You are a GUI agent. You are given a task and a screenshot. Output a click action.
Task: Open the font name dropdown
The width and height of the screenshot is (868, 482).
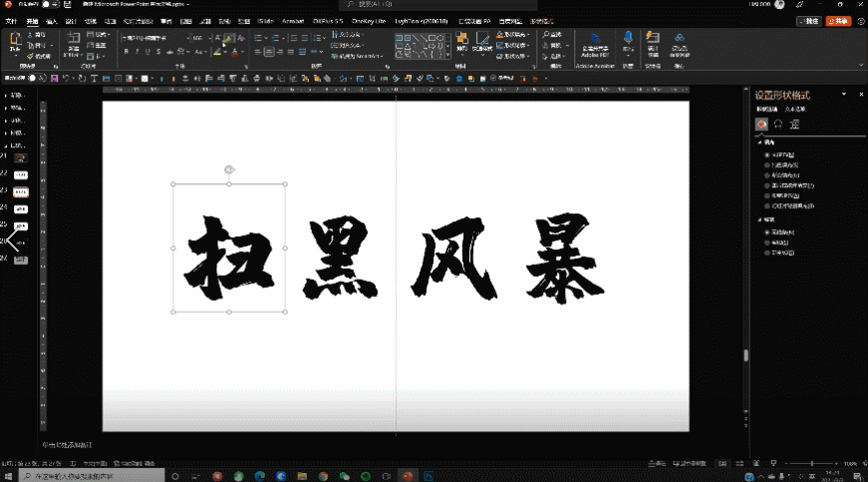(x=186, y=38)
